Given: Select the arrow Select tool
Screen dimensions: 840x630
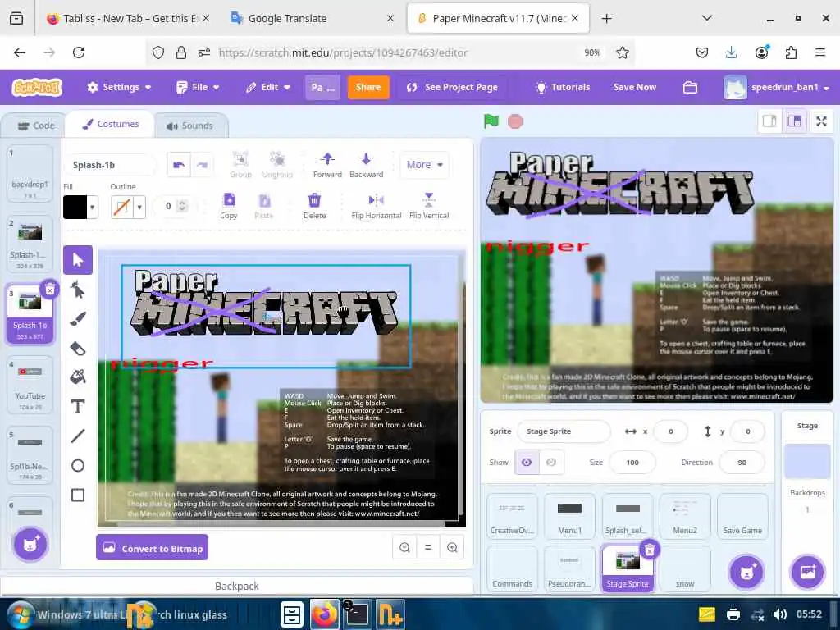Looking at the screenshot, I should 78,260.
